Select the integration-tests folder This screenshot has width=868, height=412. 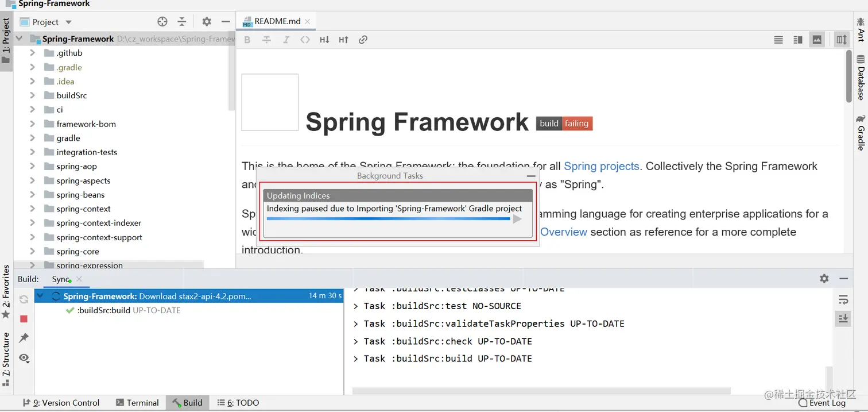pos(87,152)
